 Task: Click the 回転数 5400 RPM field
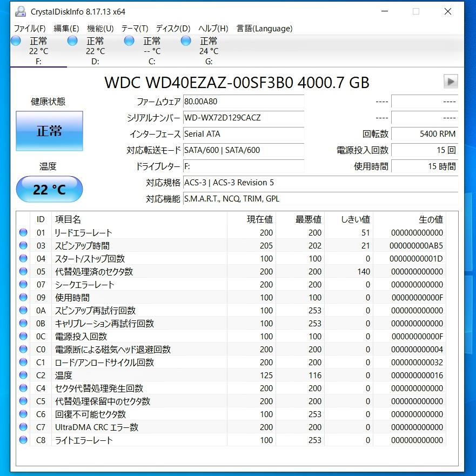(424, 134)
